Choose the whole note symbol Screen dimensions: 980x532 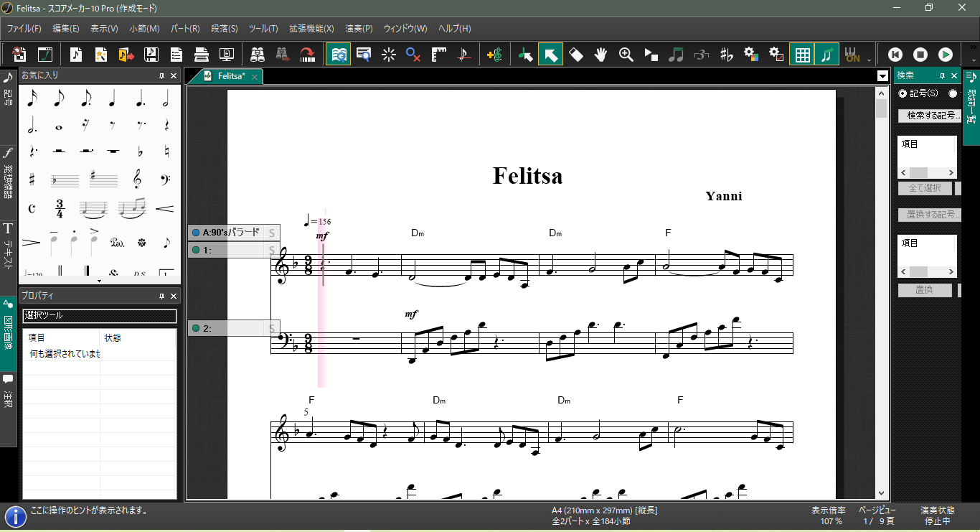59,126
